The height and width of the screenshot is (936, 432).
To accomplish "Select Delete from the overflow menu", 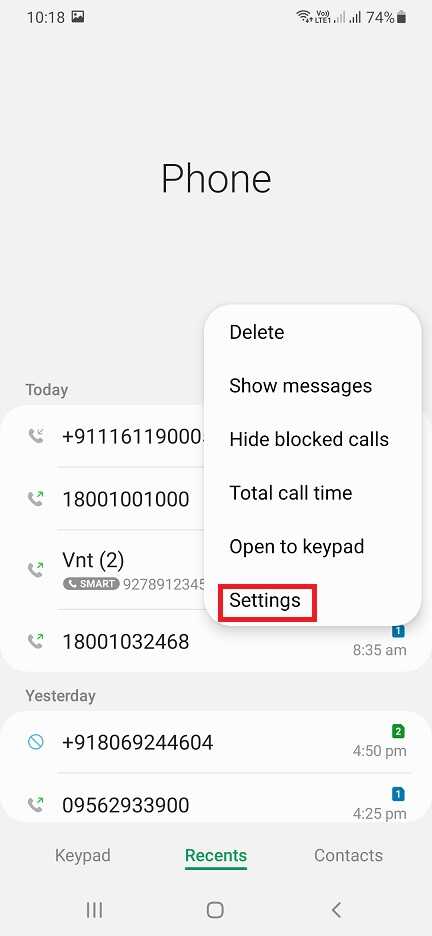I will coord(257,332).
